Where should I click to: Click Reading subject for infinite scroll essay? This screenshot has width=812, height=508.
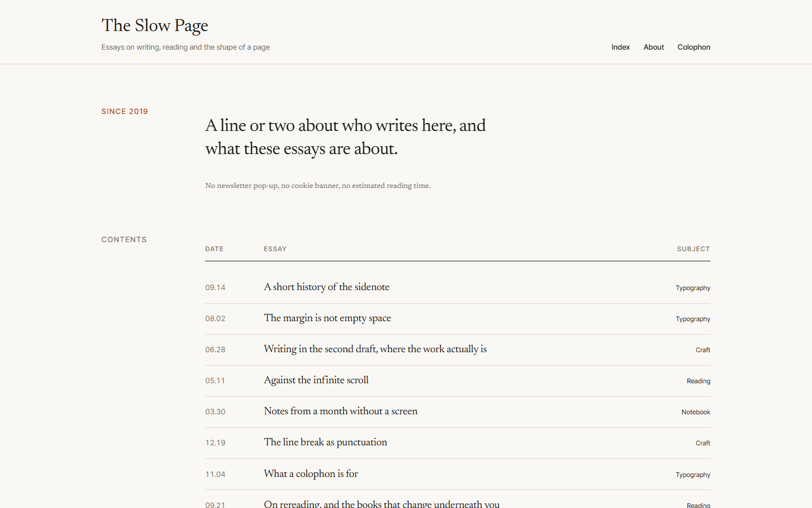pos(698,381)
